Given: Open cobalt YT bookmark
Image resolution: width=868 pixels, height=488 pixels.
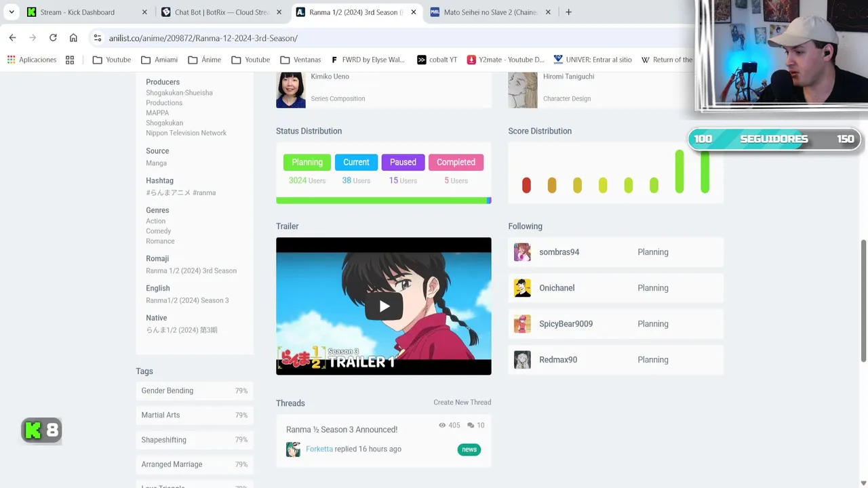Looking at the screenshot, I should point(437,60).
